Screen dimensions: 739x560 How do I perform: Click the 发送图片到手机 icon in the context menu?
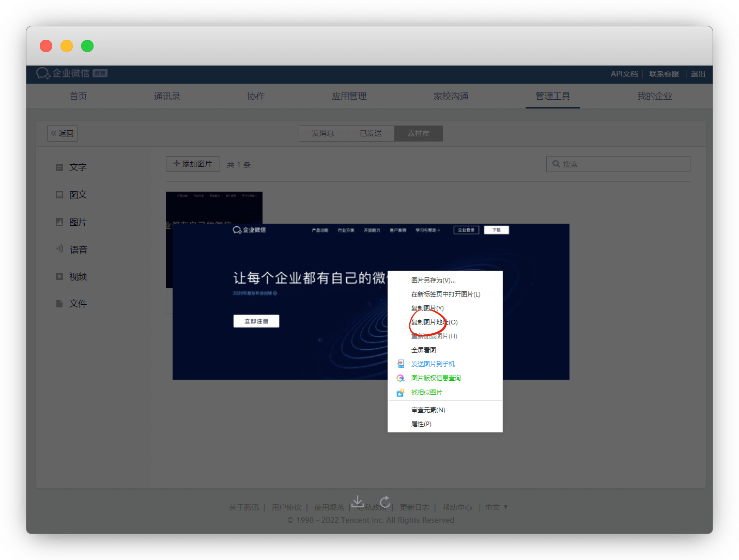401,364
